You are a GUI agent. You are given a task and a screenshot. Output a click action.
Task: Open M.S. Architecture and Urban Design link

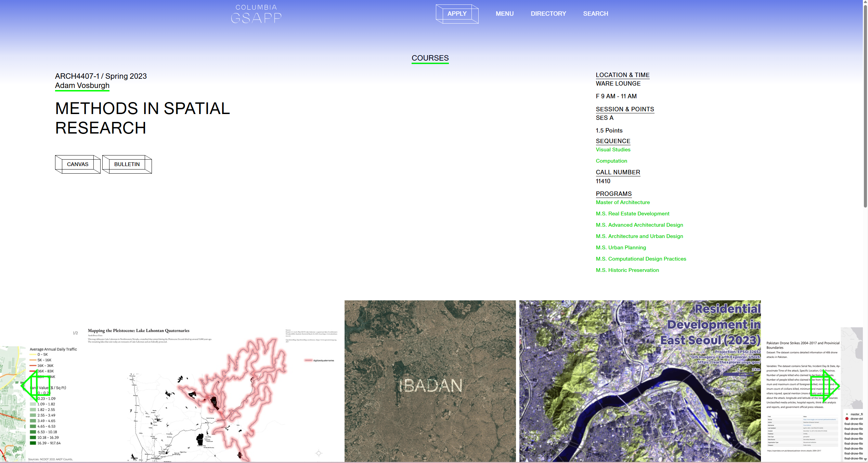point(639,236)
